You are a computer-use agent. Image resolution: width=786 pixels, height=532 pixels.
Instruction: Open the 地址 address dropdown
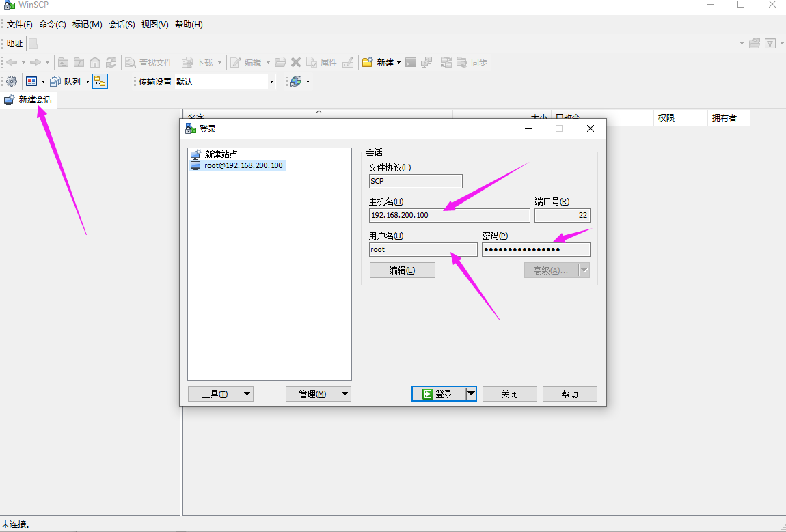pos(742,44)
